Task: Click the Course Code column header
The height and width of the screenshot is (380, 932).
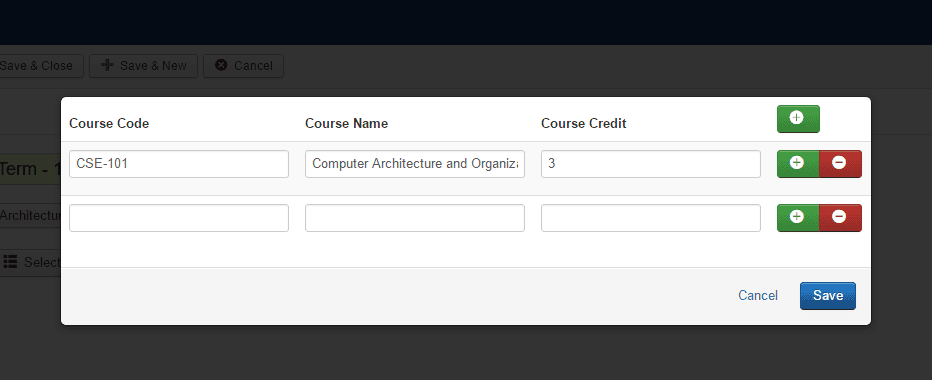Action: click(x=109, y=123)
